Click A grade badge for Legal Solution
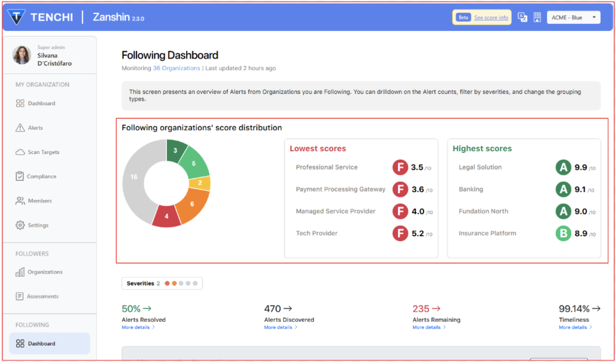The height and width of the screenshot is (364, 616). pos(563,167)
